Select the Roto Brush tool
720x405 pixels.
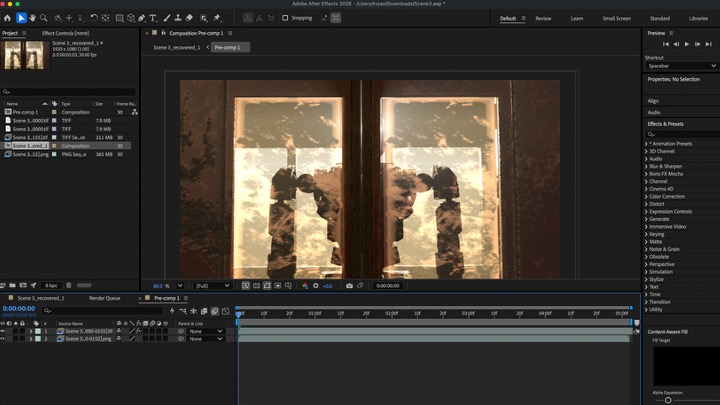(203, 18)
